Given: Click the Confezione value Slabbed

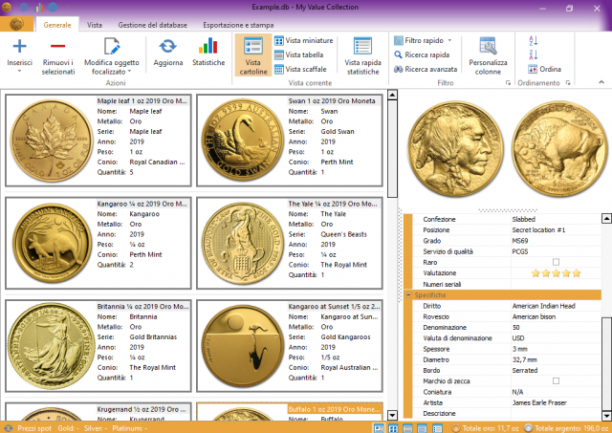Looking at the screenshot, I should (523, 219).
